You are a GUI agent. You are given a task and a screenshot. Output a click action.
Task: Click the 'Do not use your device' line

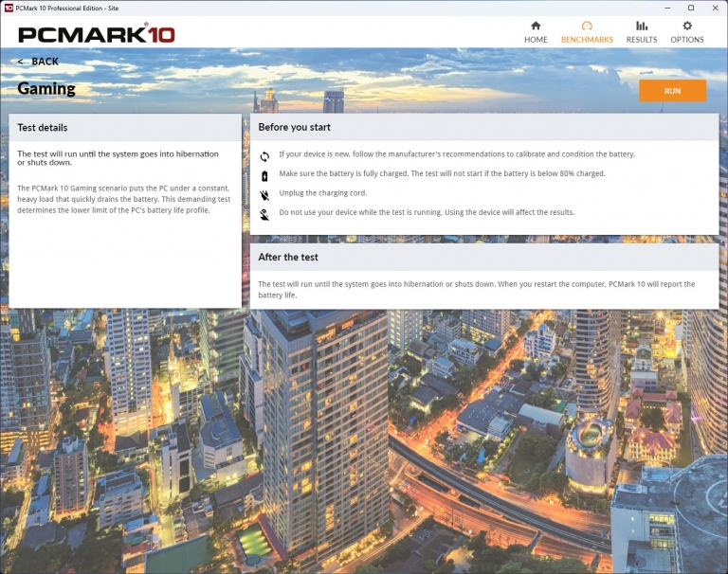(x=427, y=212)
